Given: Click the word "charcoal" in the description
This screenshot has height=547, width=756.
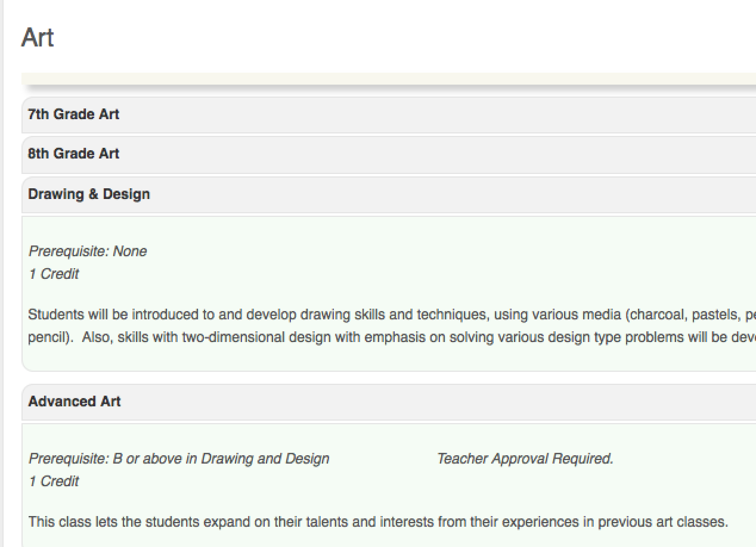Looking at the screenshot, I should click(x=656, y=315).
